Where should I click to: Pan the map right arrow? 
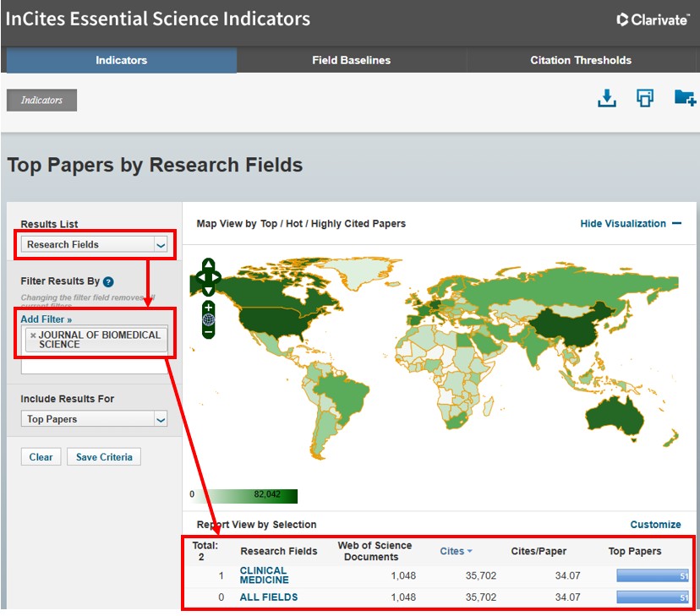coord(216,277)
